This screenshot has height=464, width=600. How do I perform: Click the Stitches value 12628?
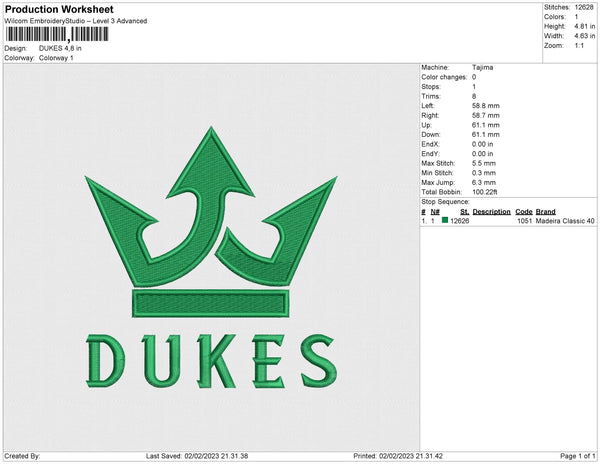coord(584,7)
